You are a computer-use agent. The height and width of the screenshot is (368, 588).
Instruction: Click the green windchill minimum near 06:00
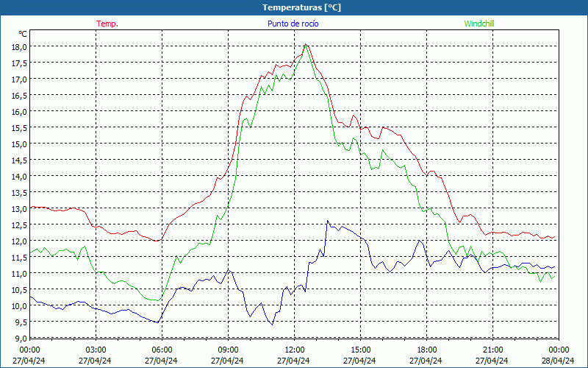click(157, 300)
